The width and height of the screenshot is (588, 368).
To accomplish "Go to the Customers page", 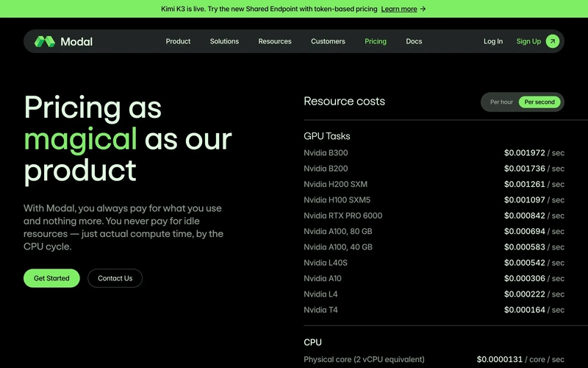I will coord(328,41).
